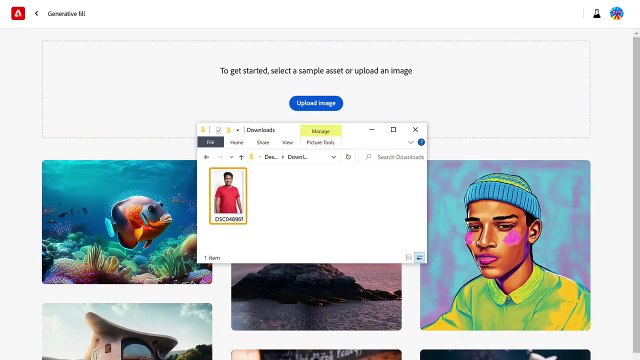The width and height of the screenshot is (640, 360).
Task: Go back using Generative fill back arrow
Action: pos(37,13)
